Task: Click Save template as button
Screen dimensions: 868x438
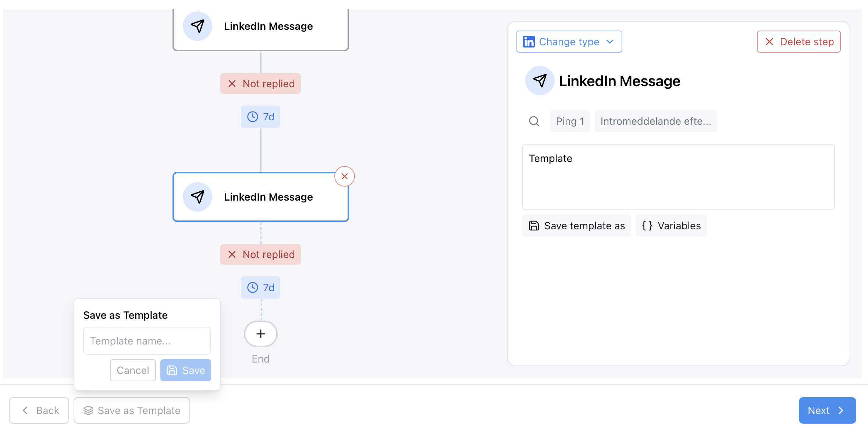Action: click(576, 226)
